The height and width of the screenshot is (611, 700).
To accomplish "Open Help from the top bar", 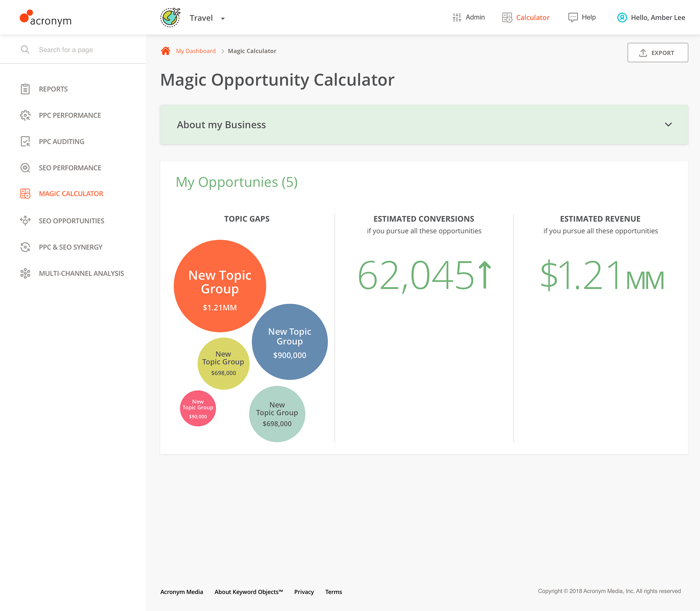I will coord(582,18).
